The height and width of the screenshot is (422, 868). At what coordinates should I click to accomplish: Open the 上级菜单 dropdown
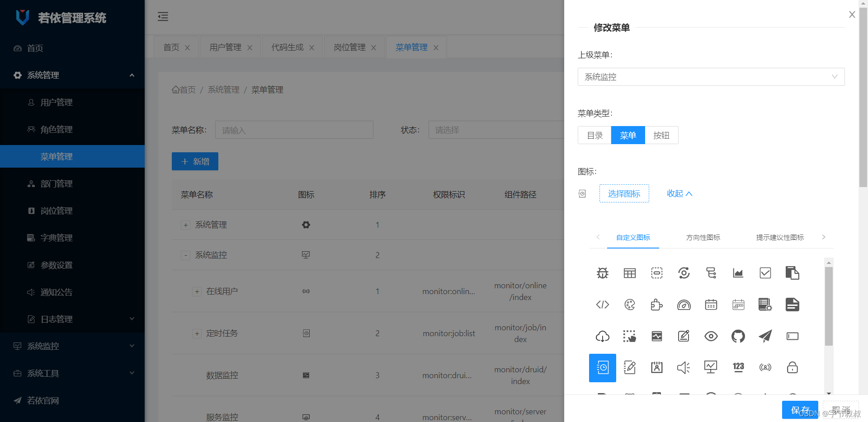(x=711, y=77)
